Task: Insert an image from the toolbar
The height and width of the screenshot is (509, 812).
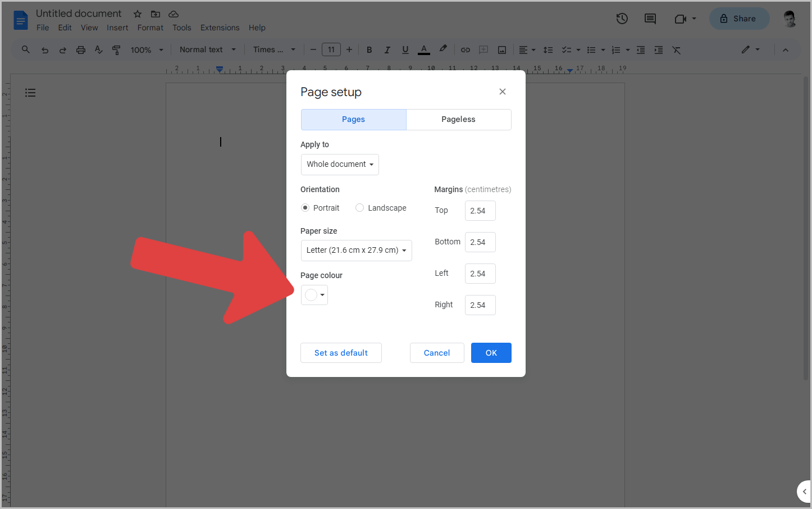Action: pos(501,49)
